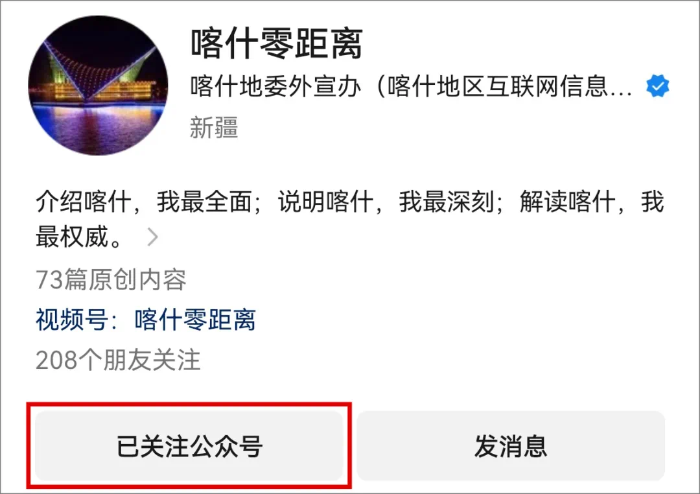Select the 喀什零距离 account title
700x494 pixels.
pyautogui.click(x=277, y=43)
